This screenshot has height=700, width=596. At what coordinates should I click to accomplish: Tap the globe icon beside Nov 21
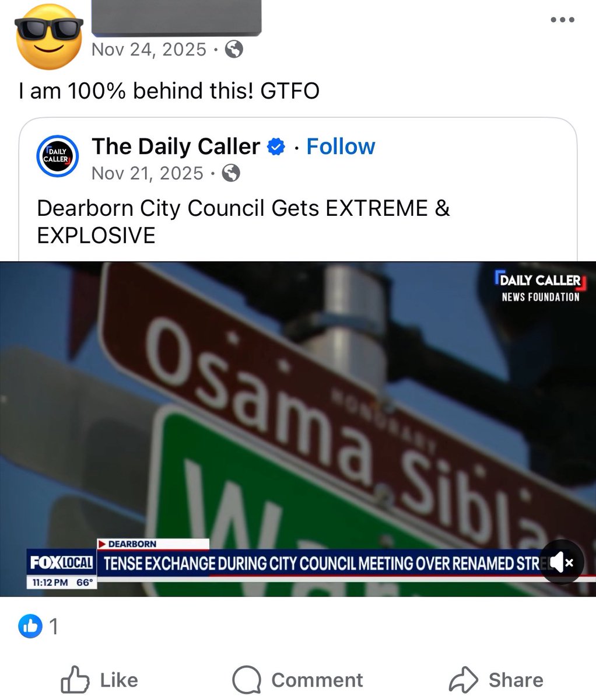(231, 173)
